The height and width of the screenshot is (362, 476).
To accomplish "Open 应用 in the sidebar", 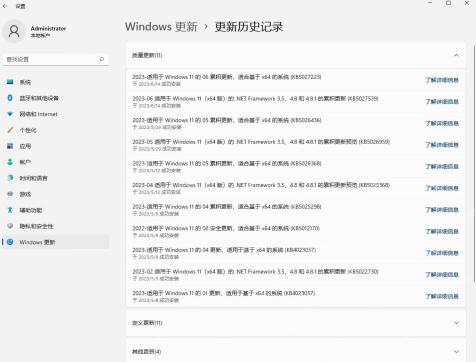I will coord(55,146).
